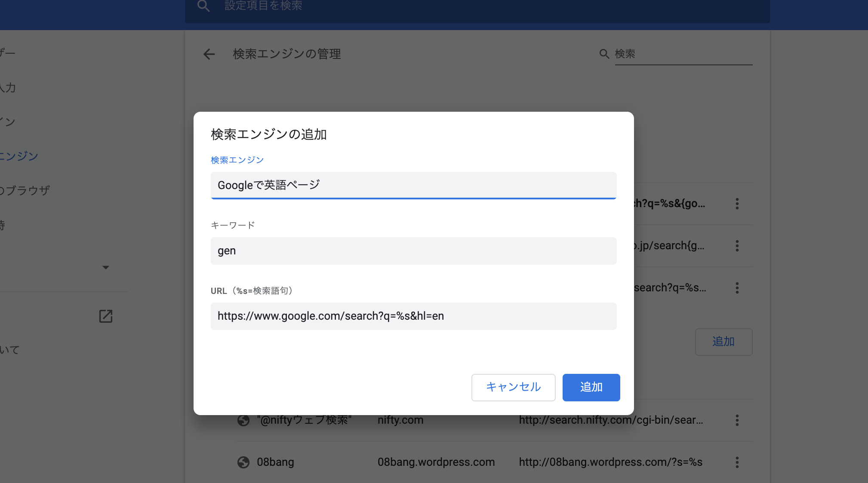Click the URL field with google.com search
The height and width of the screenshot is (483, 868).
[x=413, y=316]
